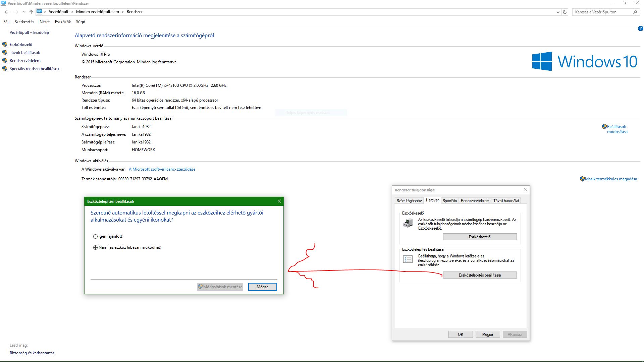Click Másik termékkulcs megadása link
The image size is (644, 362).
pos(611,179)
